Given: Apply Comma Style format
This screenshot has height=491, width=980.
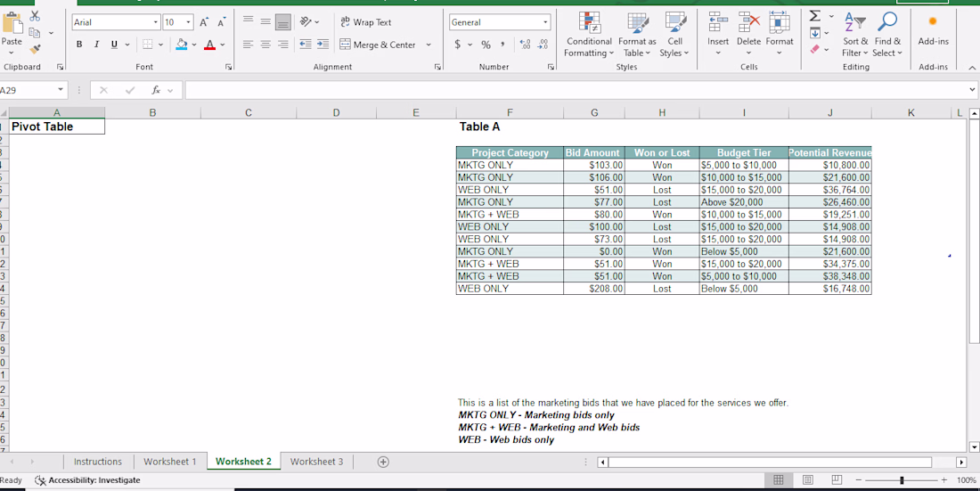Looking at the screenshot, I should tap(502, 45).
